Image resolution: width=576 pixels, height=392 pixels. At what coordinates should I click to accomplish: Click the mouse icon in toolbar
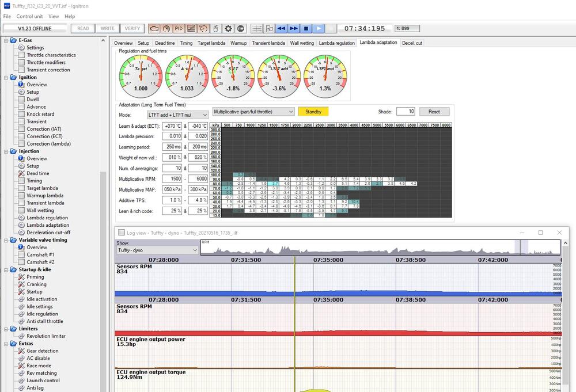[215, 28]
